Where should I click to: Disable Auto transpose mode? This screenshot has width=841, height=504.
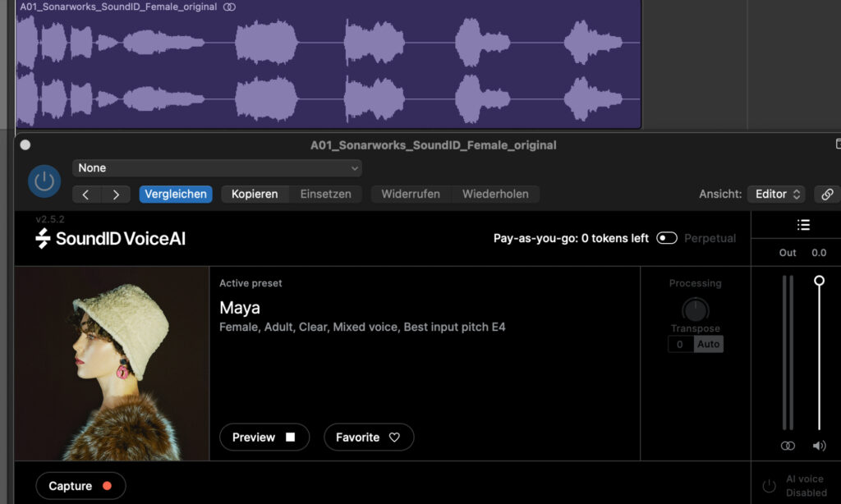(708, 344)
